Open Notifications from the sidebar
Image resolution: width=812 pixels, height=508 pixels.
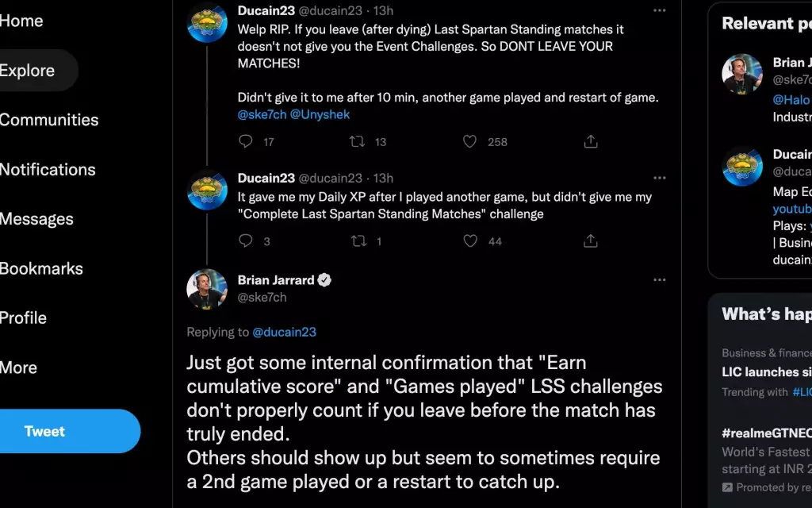(x=48, y=170)
